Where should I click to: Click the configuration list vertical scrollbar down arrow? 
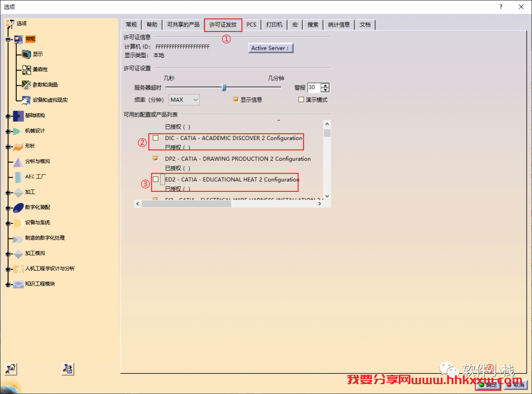tap(327, 196)
